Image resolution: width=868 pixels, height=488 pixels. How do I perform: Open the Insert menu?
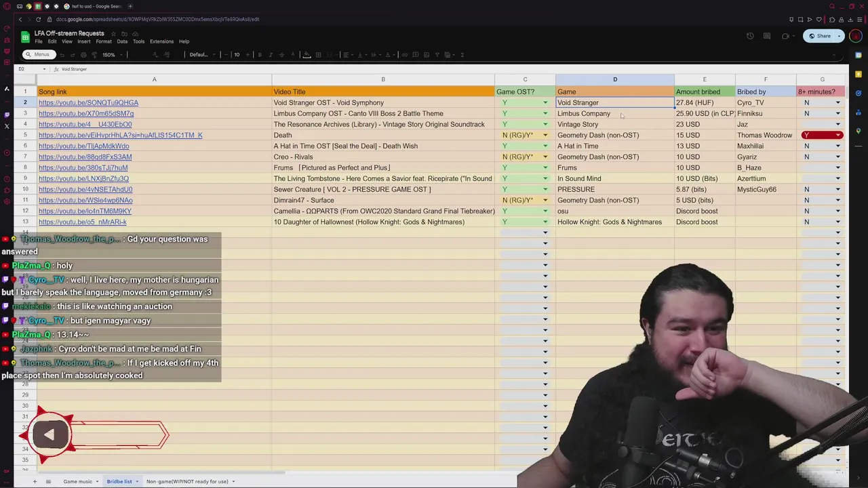(x=84, y=41)
